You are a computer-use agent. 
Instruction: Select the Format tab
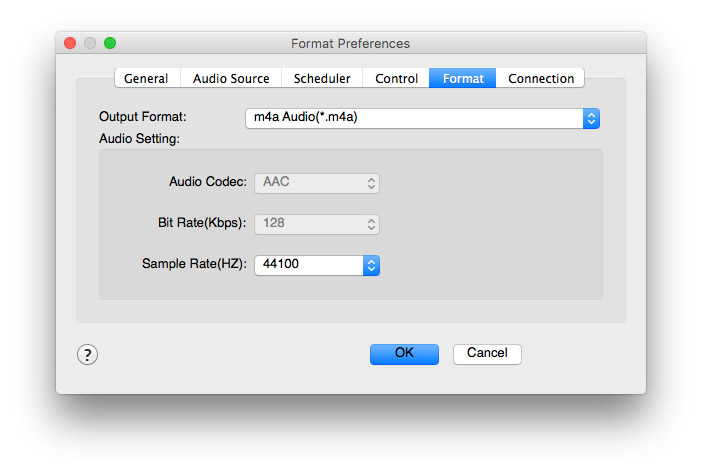pyautogui.click(x=463, y=78)
